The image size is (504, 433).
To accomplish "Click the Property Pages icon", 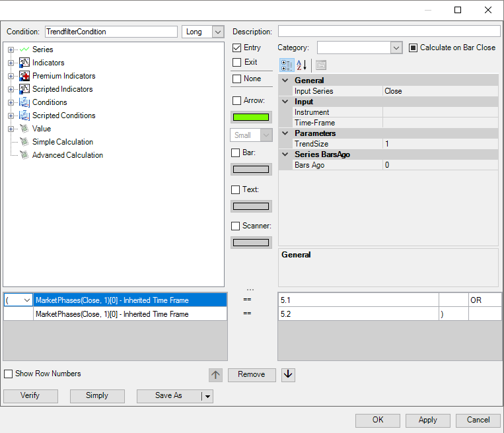I will tap(320, 65).
